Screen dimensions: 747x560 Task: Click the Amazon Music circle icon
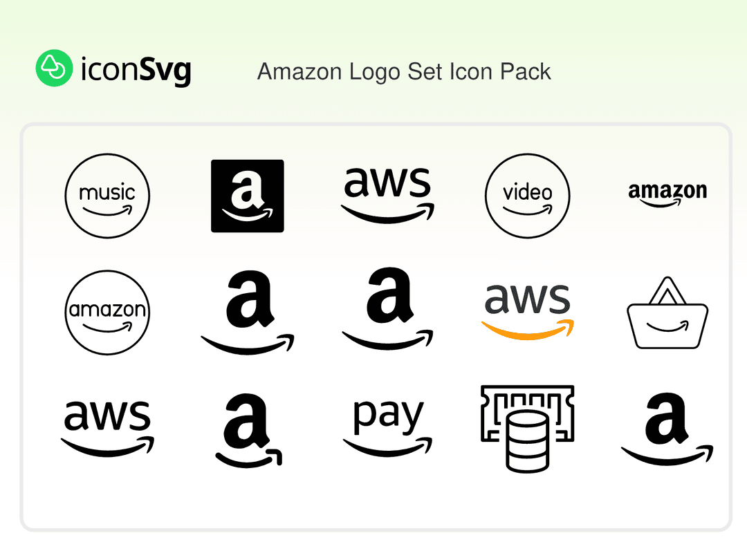[x=107, y=196]
